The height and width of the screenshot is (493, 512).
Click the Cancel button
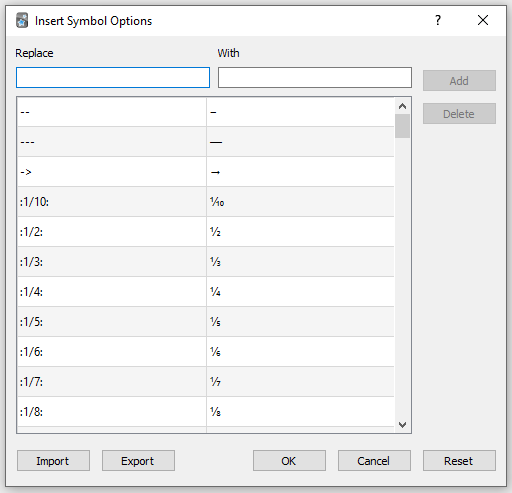tap(374, 461)
